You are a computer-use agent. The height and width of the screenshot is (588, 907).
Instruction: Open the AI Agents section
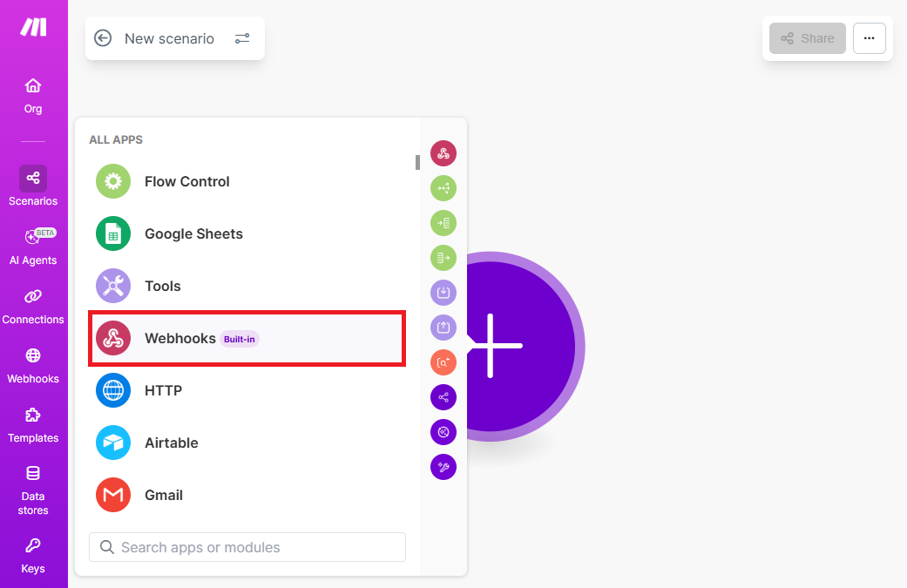[33, 247]
